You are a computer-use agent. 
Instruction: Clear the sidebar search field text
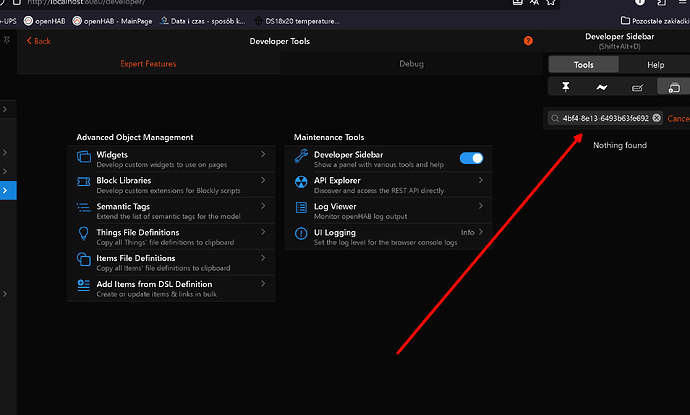click(x=657, y=118)
